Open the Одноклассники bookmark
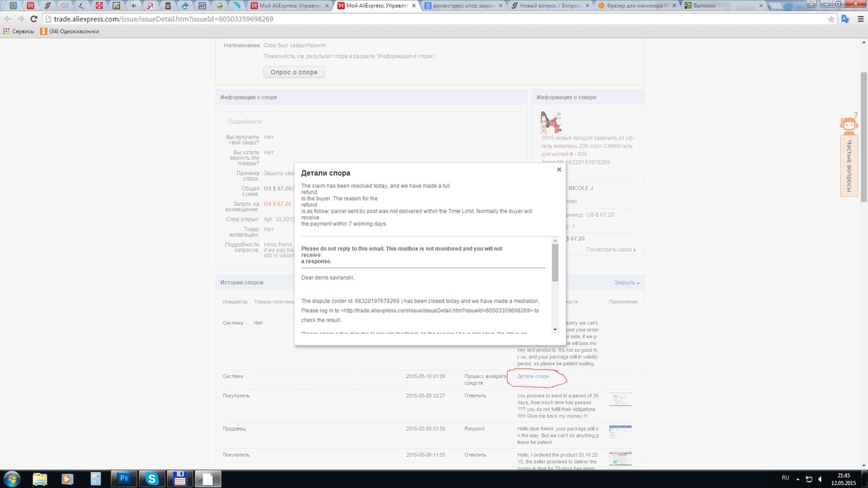 (69, 32)
